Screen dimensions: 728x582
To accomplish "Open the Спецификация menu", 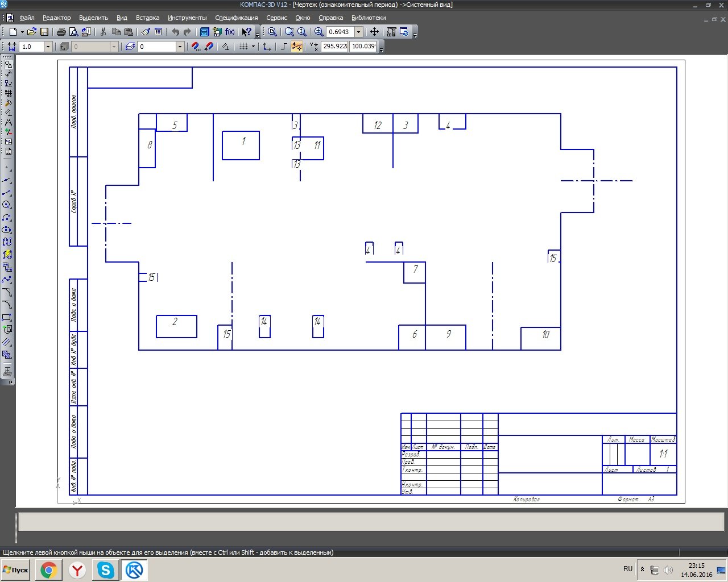I will 236,18.
